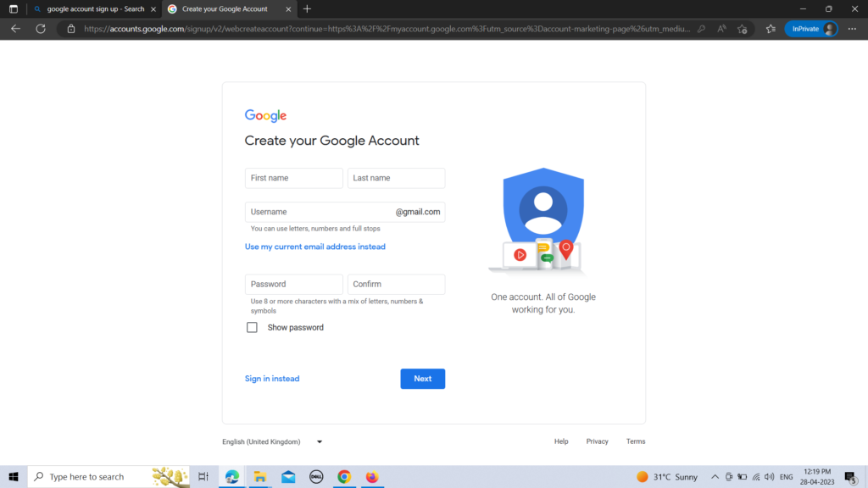This screenshot has width=868, height=488.
Task: Tick the Show password checkbox
Action: (252, 328)
